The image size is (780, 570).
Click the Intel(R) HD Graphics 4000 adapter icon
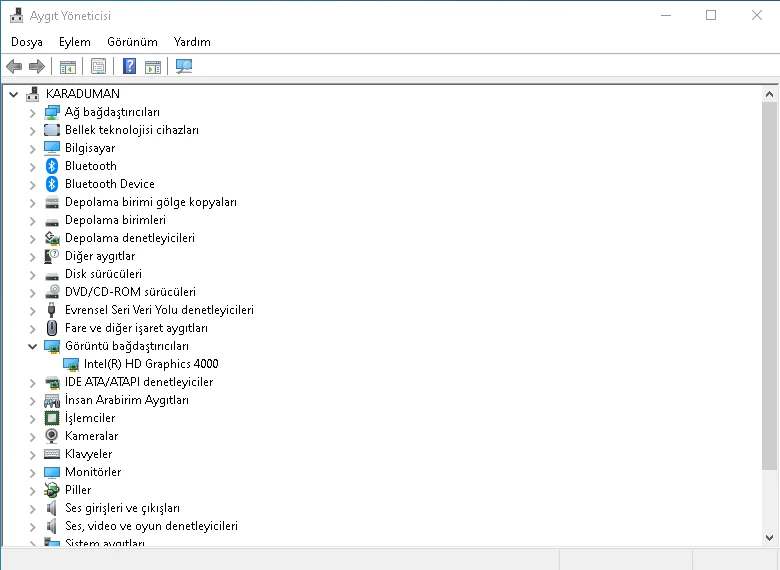(71, 364)
